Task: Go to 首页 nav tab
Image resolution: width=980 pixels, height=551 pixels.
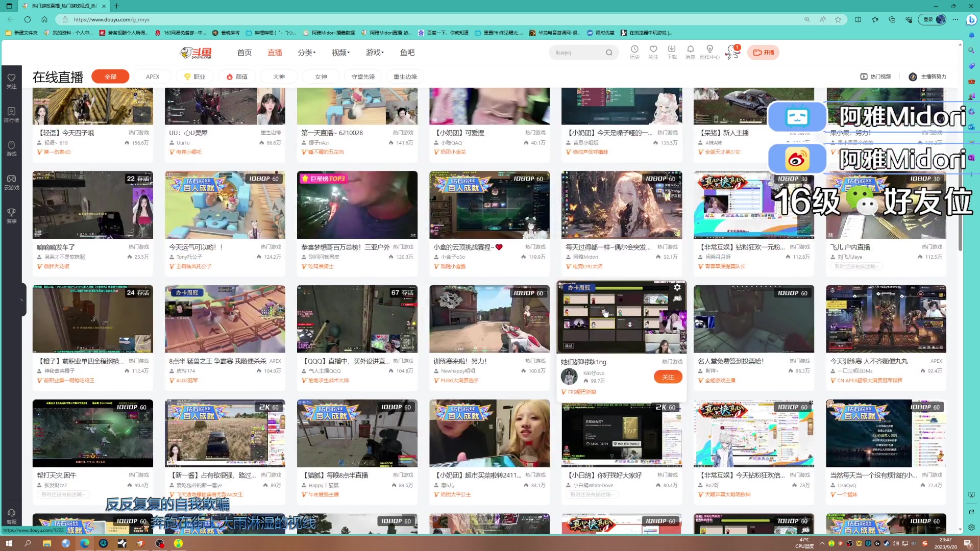Action: (244, 53)
